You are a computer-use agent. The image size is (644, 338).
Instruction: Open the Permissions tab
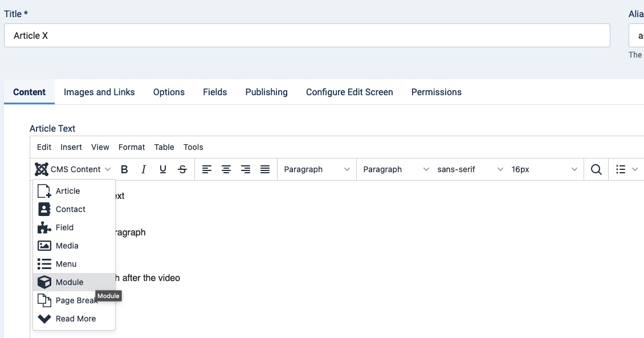[437, 92]
